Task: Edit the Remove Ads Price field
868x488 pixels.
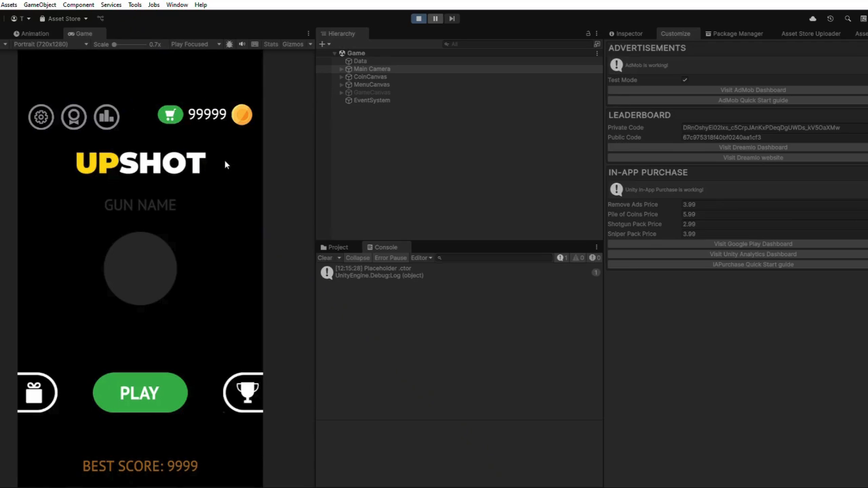Action: [x=773, y=204]
